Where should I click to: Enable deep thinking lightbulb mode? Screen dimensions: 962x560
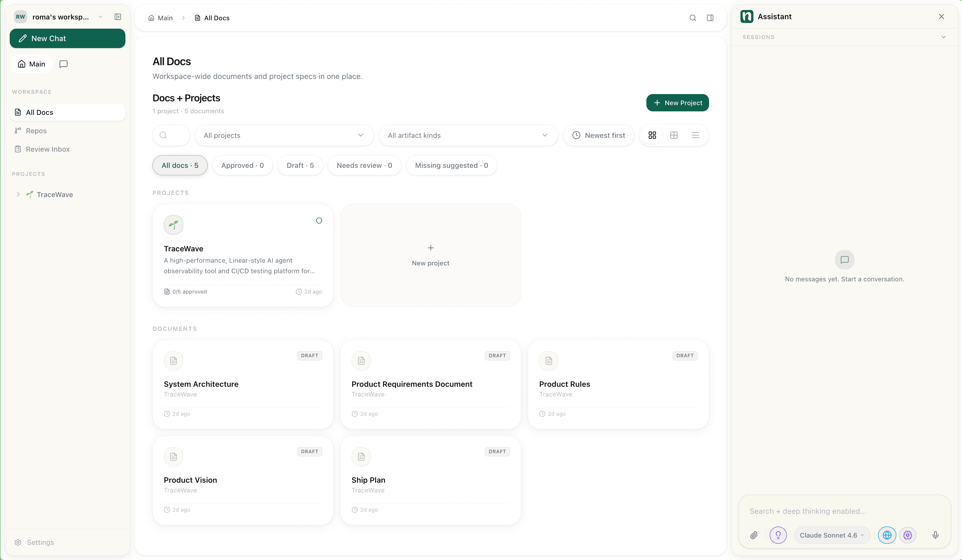(778, 535)
